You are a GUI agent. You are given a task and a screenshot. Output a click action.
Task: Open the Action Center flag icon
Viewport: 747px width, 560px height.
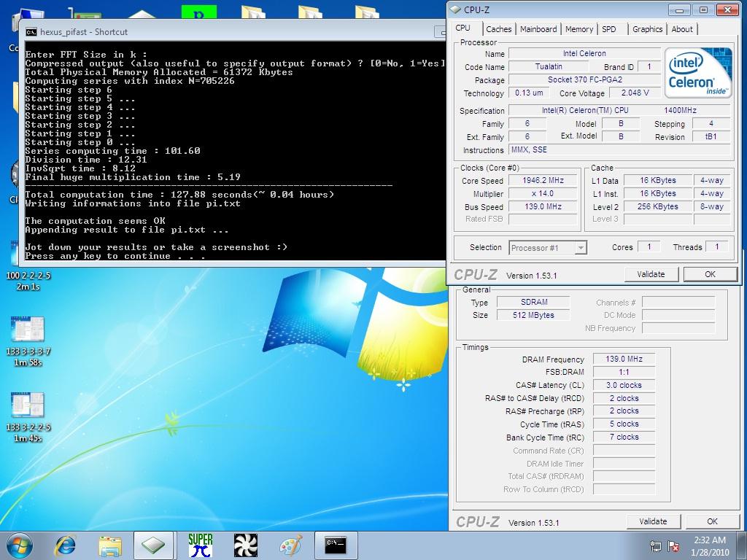673,546
